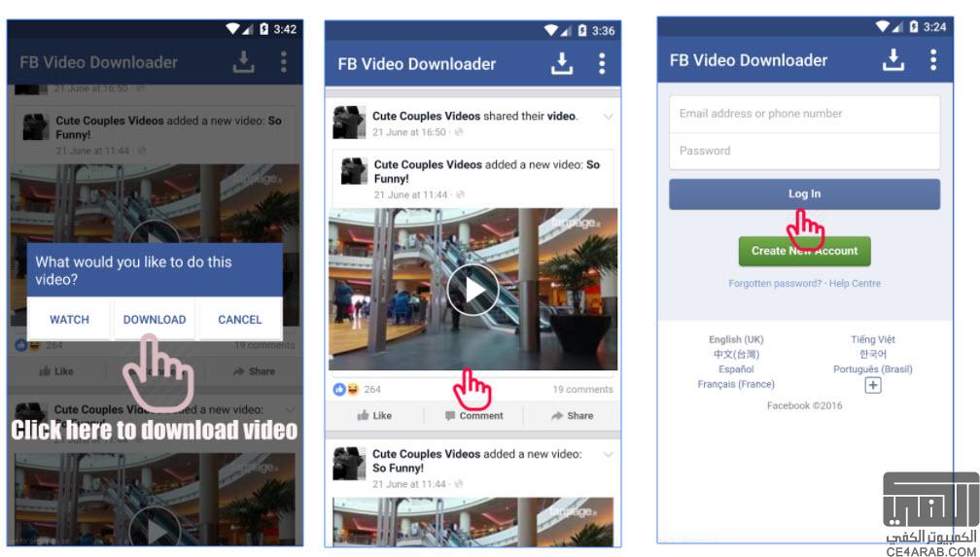Open 19 comments in middle phone
This screenshot has height=557, width=980.
coord(582,390)
